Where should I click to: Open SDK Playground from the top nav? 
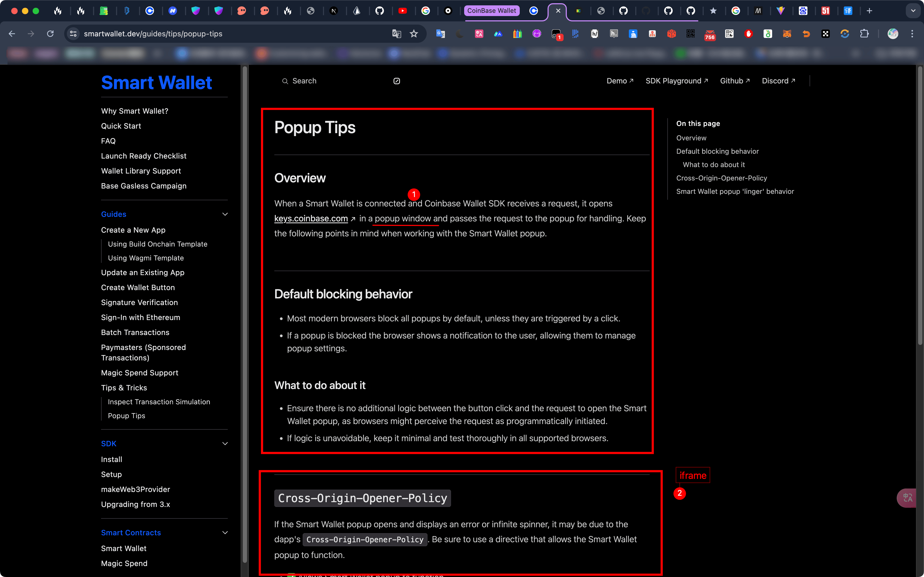click(676, 81)
